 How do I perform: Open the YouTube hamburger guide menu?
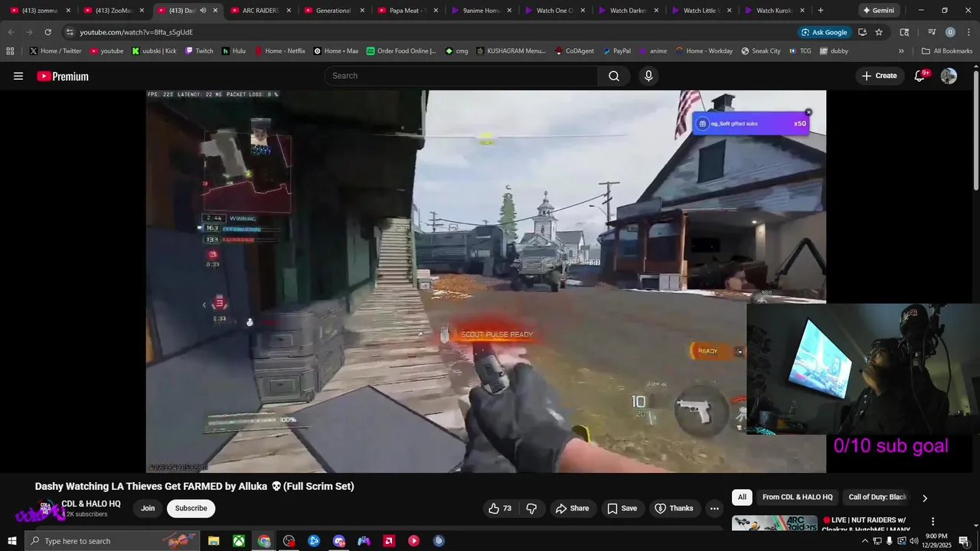pyautogui.click(x=18, y=76)
